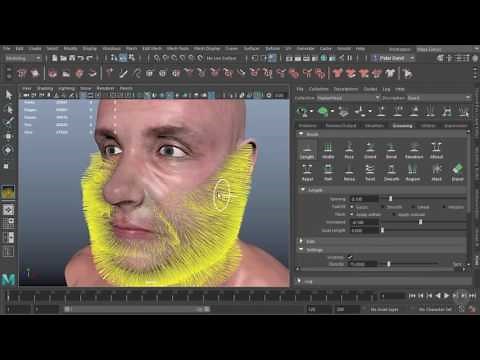Screen dimensions: 480x360
Task: Click the Goal Length value field
Action: click(364, 230)
